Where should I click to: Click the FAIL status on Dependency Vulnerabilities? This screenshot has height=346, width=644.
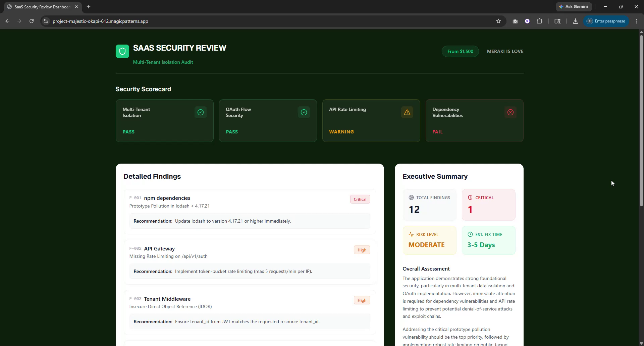point(437,132)
